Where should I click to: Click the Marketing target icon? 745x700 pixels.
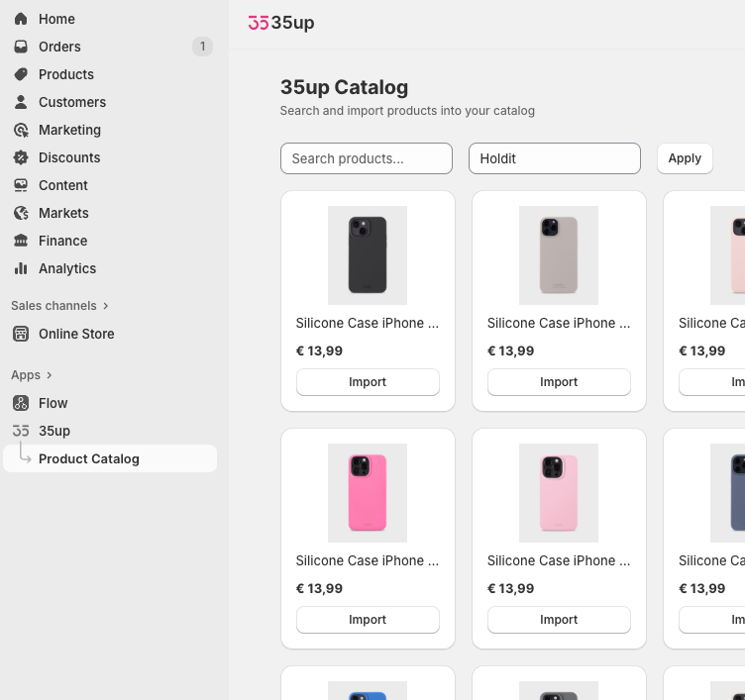[21, 130]
